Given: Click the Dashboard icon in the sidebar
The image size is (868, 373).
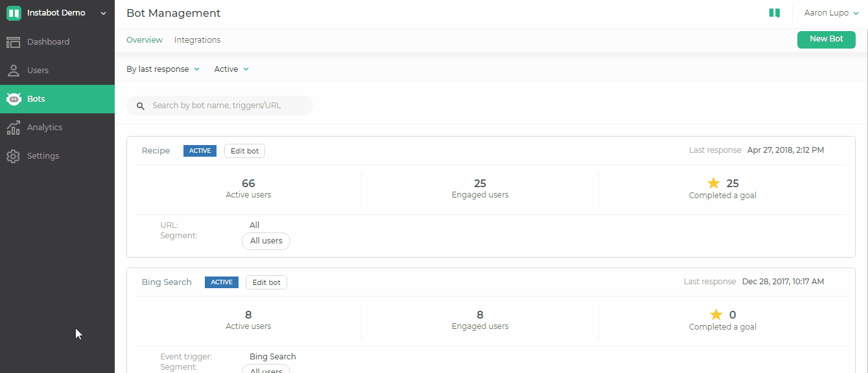Looking at the screenshot, I should click(14, 42).
